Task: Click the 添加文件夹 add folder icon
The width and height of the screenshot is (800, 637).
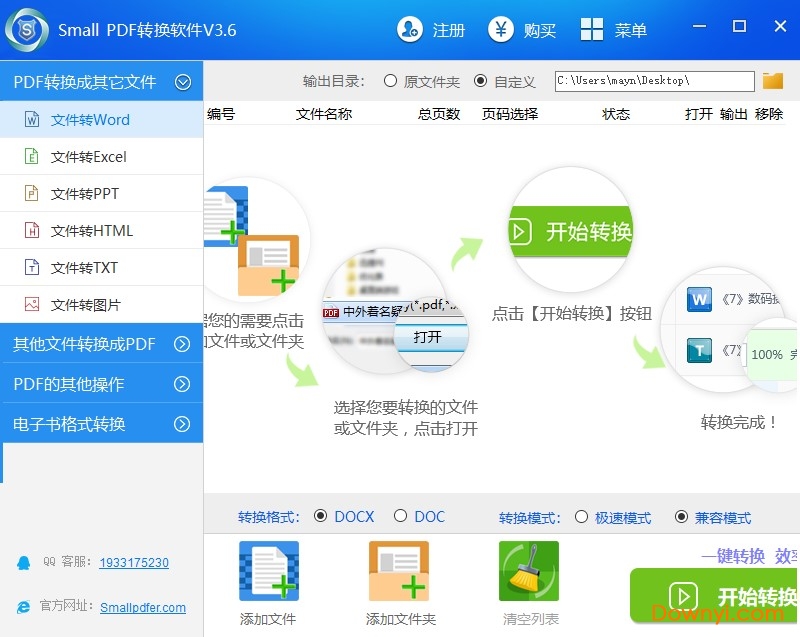Action: coord(399,571)
